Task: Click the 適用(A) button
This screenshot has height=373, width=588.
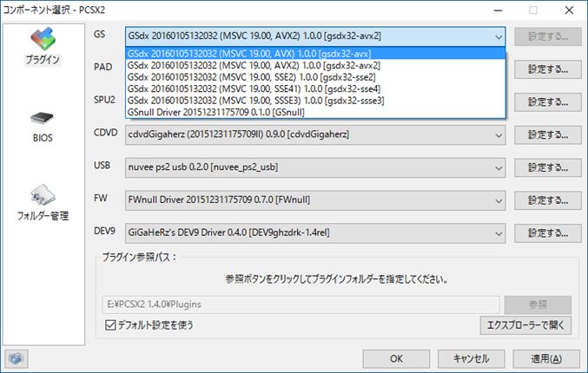Action: [x=546, y=359]
